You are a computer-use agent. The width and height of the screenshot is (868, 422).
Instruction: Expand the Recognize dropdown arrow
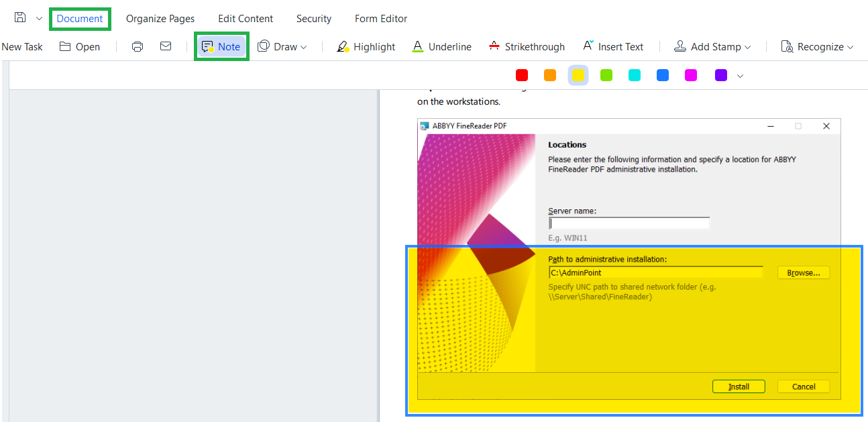(x=851, y=47)
